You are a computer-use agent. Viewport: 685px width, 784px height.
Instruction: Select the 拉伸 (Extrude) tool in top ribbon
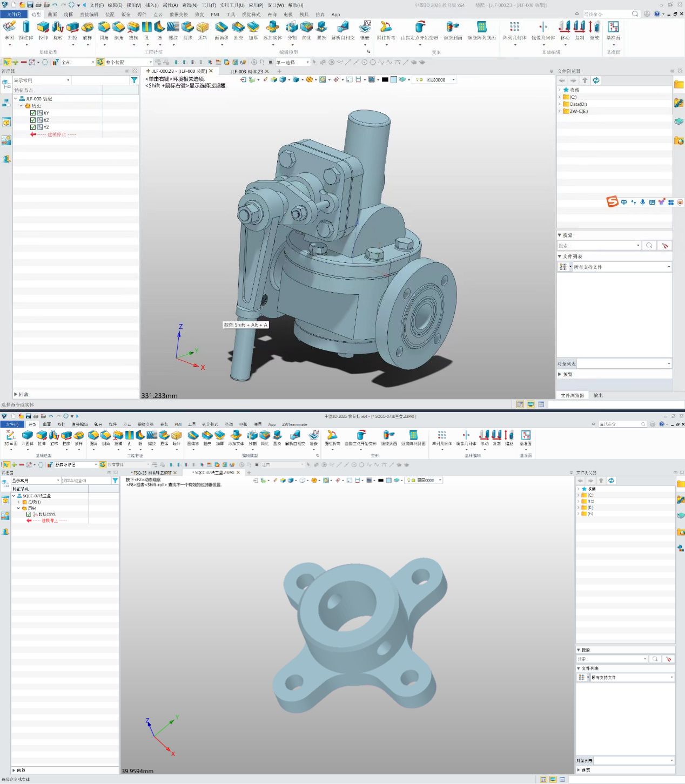(43, 30)
